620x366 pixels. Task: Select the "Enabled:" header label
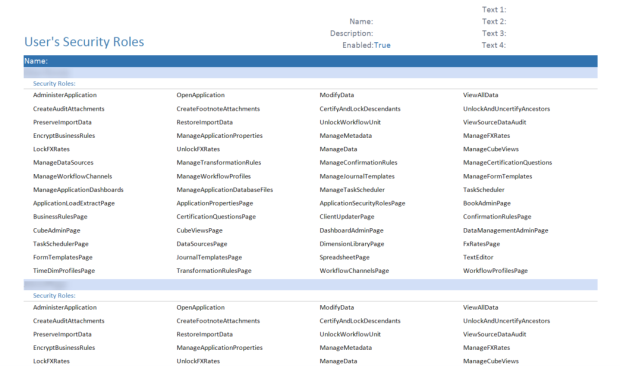coord(358,45)
